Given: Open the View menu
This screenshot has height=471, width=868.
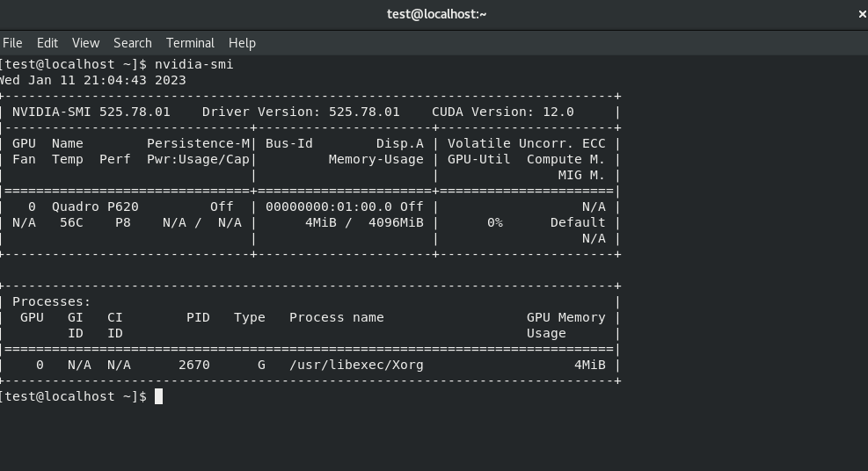Looking at the screenshot, I should [x=86, y=43].
